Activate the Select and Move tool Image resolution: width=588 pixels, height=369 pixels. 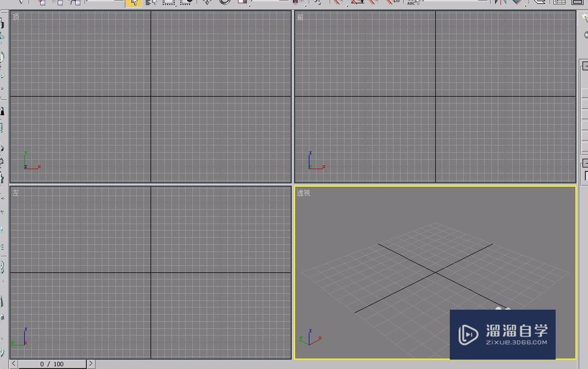(206, 3)
